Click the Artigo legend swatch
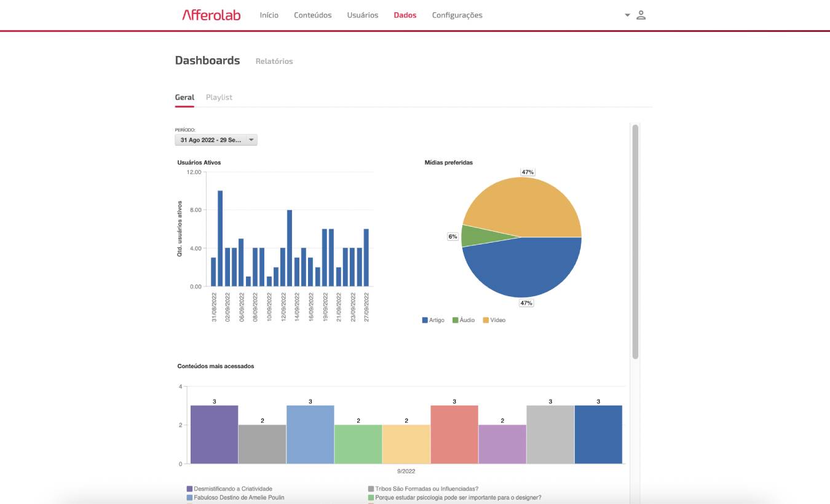 [x=425, y=320]
